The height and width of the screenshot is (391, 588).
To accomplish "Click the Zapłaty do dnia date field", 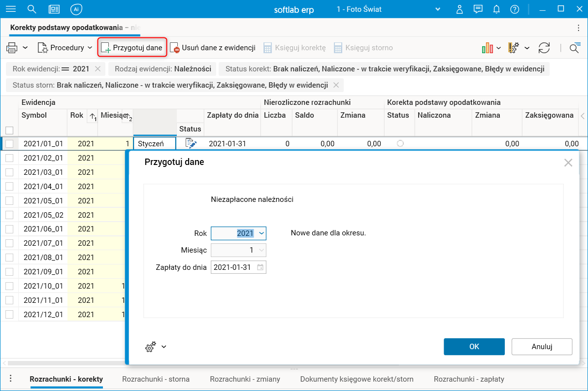I will point(238,267).
